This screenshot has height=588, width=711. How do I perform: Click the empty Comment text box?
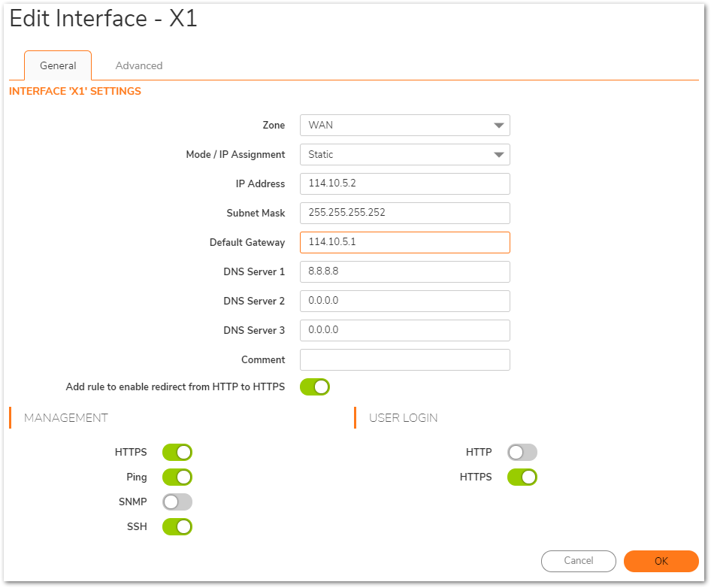tap(404, 359)
